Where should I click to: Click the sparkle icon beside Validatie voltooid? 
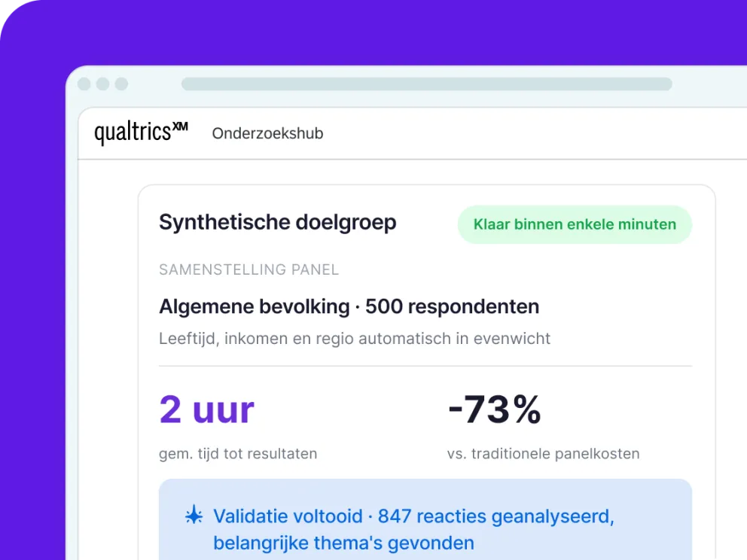(x=194, y=516)
